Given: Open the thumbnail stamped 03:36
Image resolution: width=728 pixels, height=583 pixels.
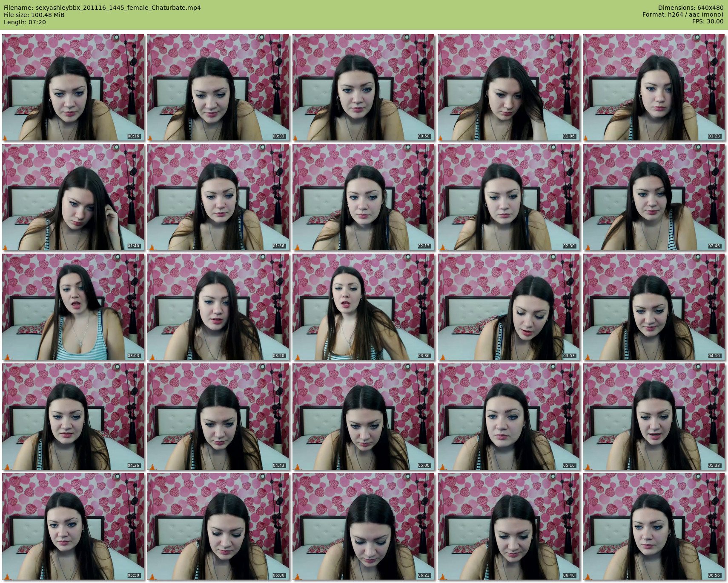Looking at the screenshot, I should (x=364, y=307).
